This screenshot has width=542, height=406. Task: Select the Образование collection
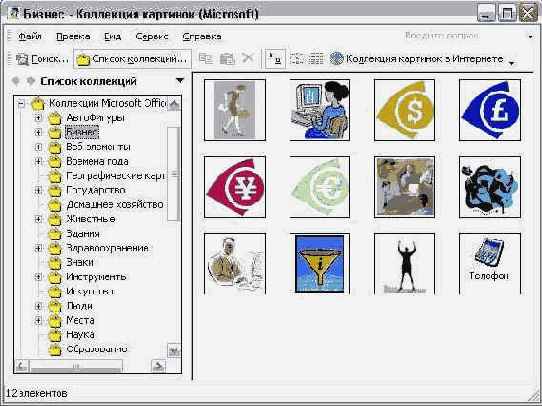click(x=97, y=349)
